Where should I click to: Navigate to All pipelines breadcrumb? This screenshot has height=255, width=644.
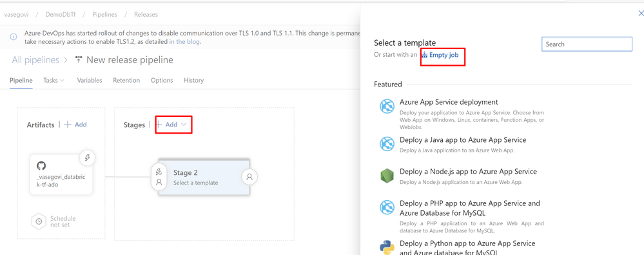35,60
